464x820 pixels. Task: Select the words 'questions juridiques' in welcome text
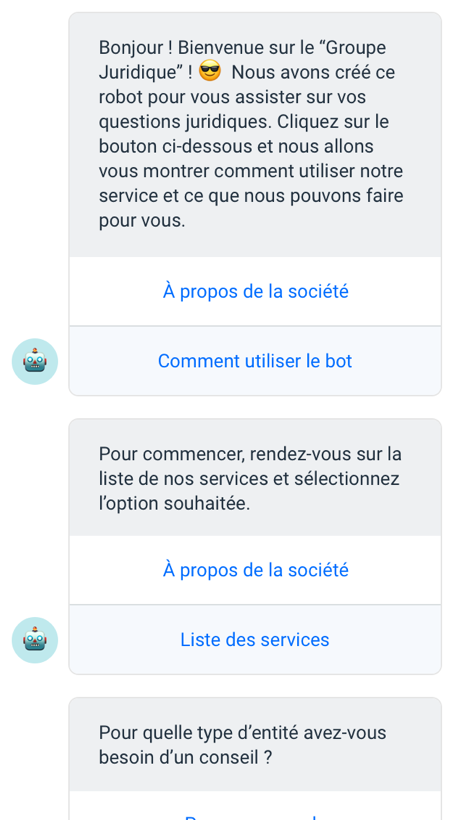pyautogui.click(x=185, y=122)
